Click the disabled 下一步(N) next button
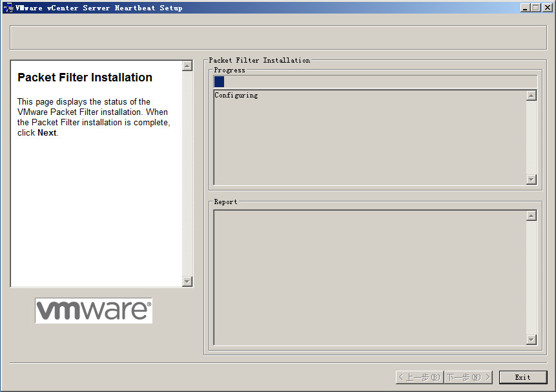Image resolution: width=556 pixels, height=392 pixels. [x=468, y=377]
